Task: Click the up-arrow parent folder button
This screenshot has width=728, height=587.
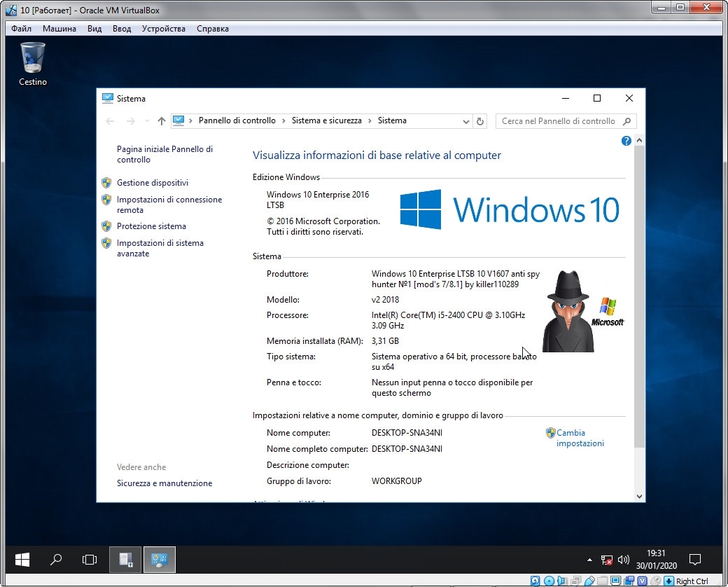Action: [x=162, y=121]
